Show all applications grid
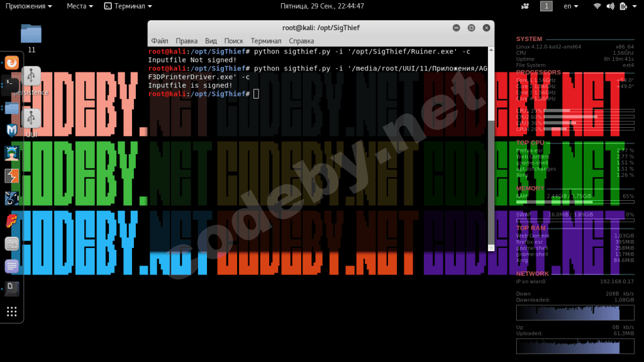644x362 pixels. tap(11, 312)
